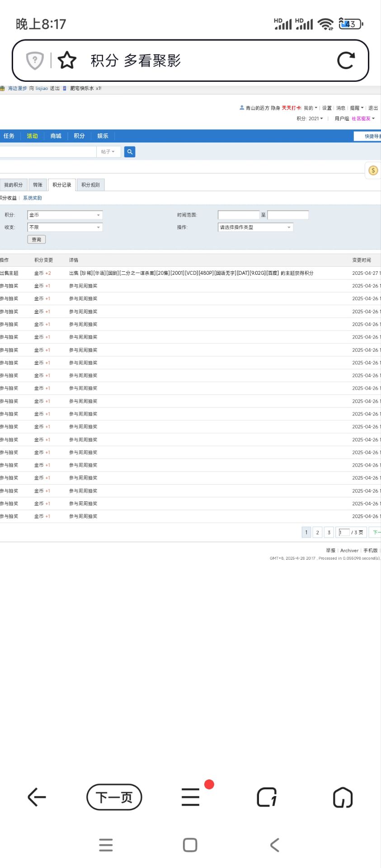Click the blue search magnifier button
Viewport: 381px width, 868px height.
[x=130, y=152]
